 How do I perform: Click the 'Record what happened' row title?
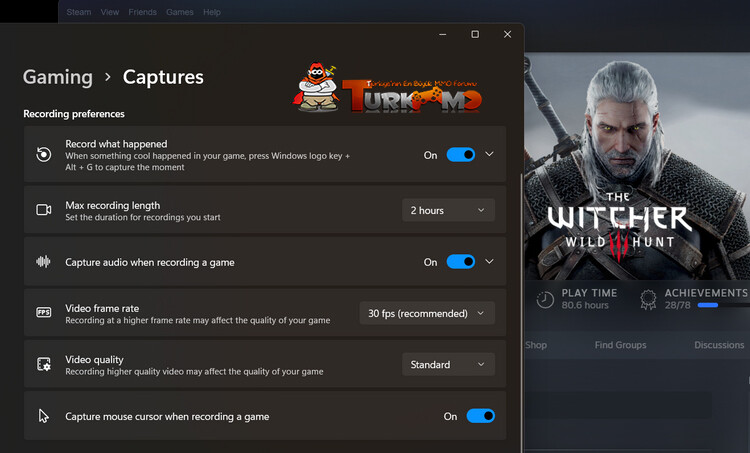point(116,144)
